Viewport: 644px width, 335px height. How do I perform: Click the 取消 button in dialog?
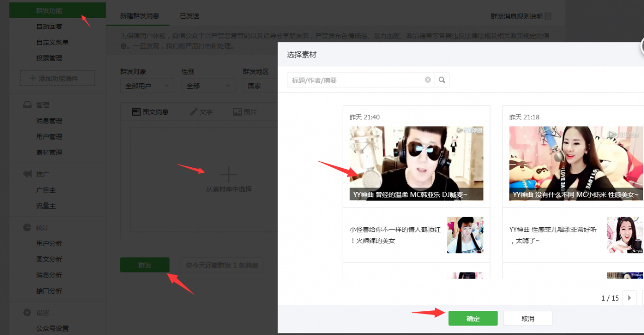[528, 318]
